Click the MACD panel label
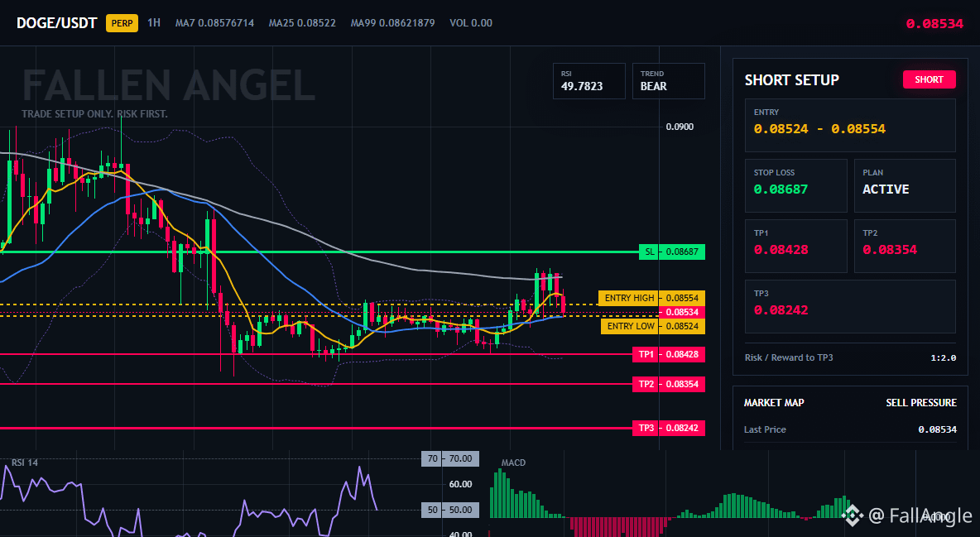 513,463
